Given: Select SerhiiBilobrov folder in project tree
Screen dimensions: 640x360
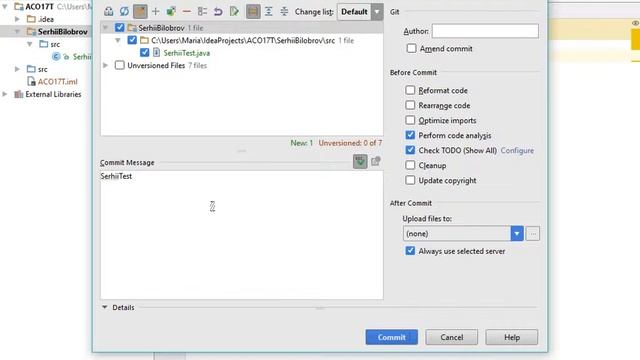Looking at the screenshot, I should 62,31.
